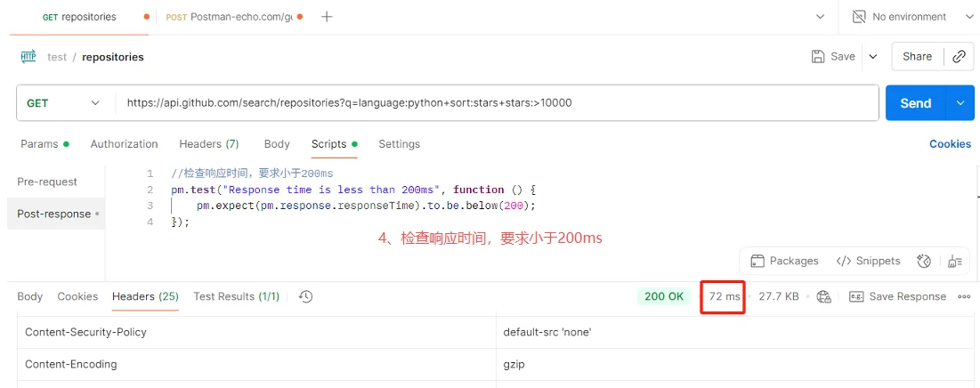Click the HTTP request type icon
Viewport: 980px width, 388px height.
tap(28, 57)
